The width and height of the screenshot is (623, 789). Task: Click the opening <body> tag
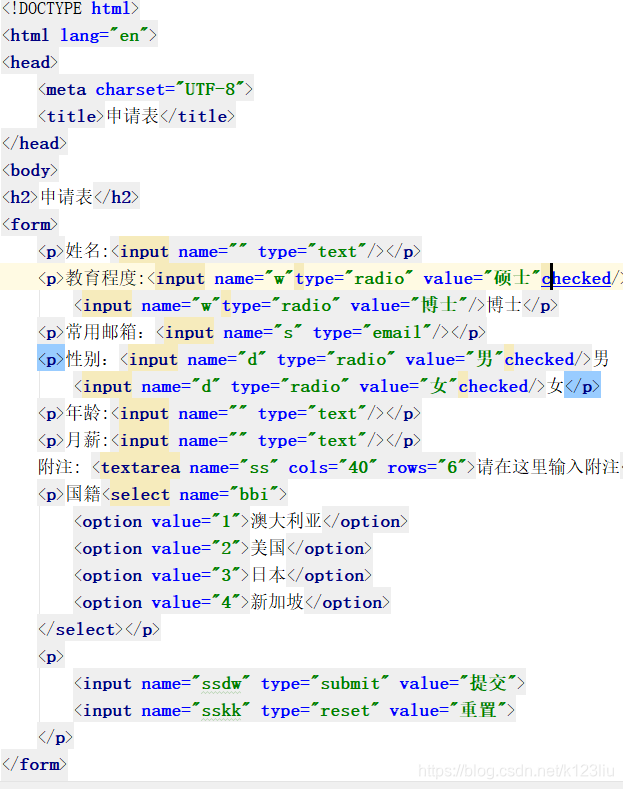coord(30,171)
